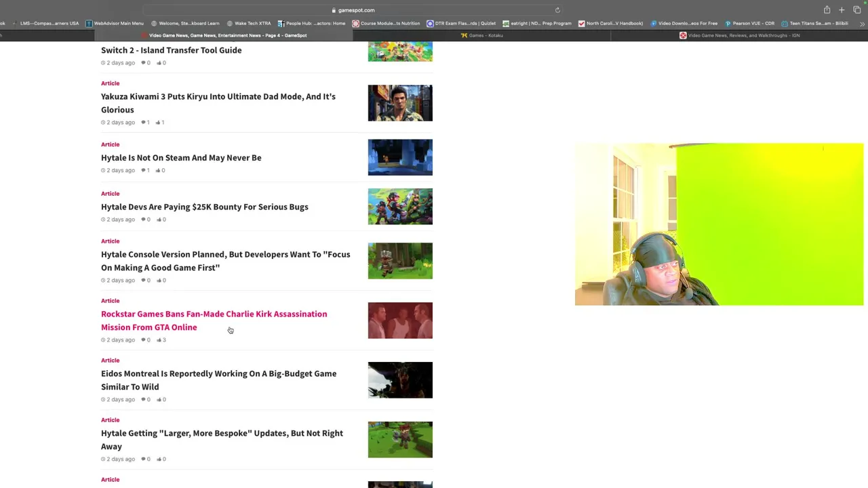Open comments on Hytale Not On Steam article
The width and height of the screenshot is (868, 488).
pos(146,171)
